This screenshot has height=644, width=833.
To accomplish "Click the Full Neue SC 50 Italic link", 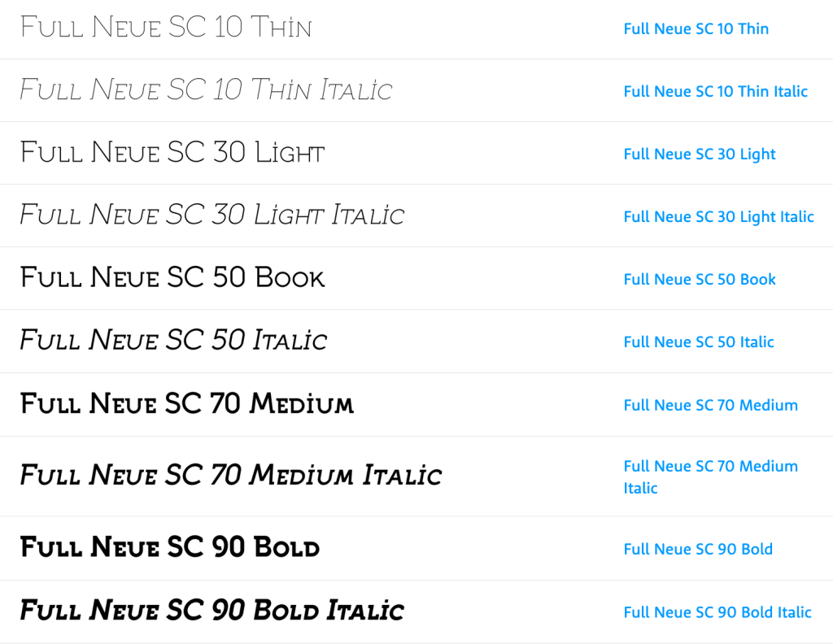I will 699,342.
